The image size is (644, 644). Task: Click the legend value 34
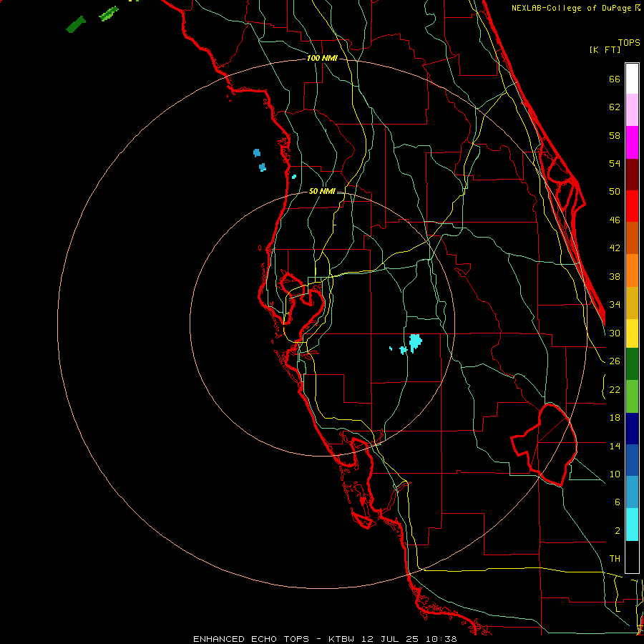click(615, 305)
